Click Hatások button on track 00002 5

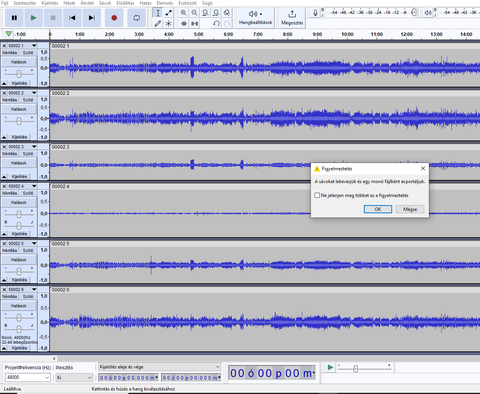click(19, 260)
